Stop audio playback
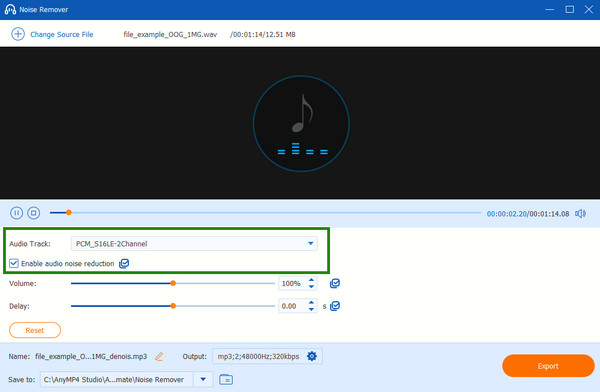The image size is (600, 392). point(34,213)
